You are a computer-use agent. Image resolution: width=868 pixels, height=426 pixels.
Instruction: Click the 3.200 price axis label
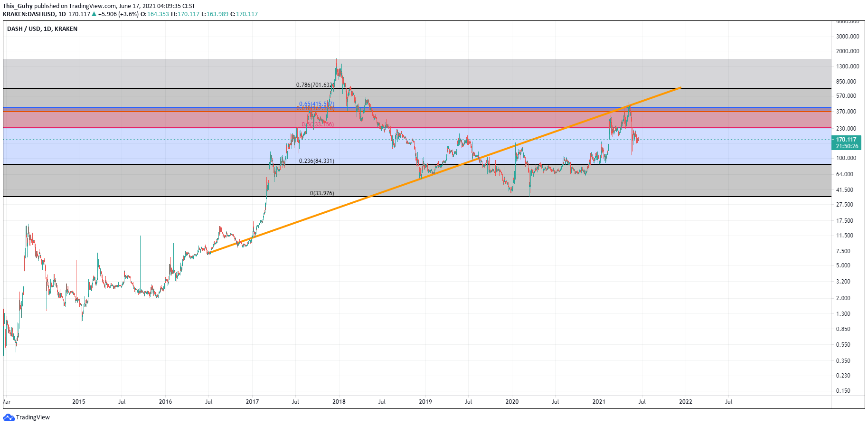coord(843,282)
